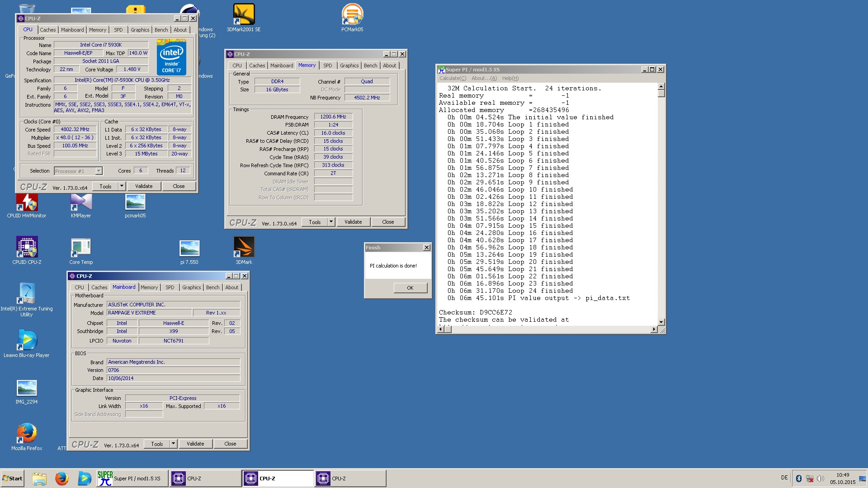This screenshot has width=868, height=488.
Task: Open Bench tab in the CPU window
Action: tap(161, 30)
